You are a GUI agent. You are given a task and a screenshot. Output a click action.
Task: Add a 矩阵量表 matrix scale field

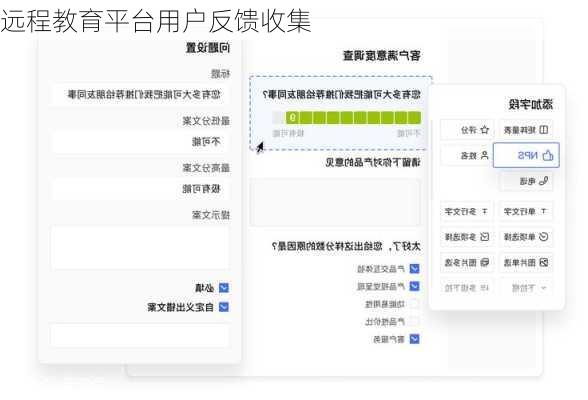point(526,130)
